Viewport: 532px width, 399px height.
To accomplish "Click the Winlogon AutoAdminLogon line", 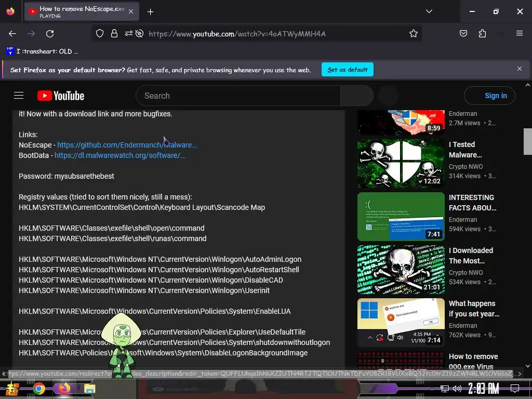I will (x=160, y=260).
